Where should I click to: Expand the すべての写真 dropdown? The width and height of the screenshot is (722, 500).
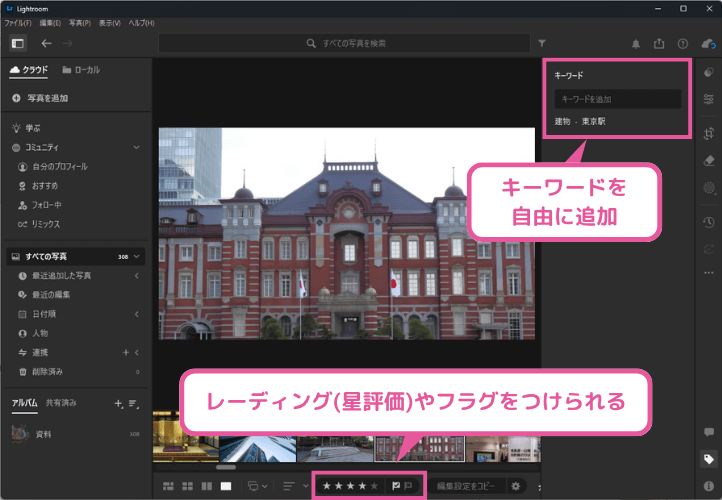point(136,257)
